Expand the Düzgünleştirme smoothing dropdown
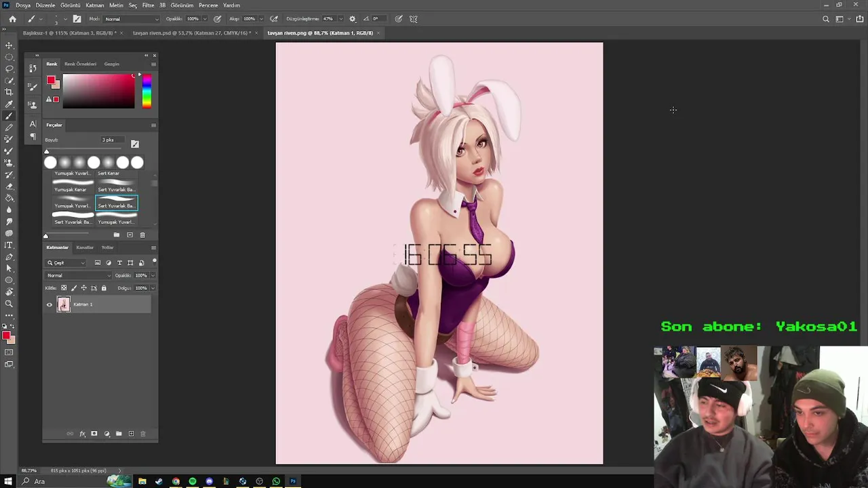 [x=340, y=19]
